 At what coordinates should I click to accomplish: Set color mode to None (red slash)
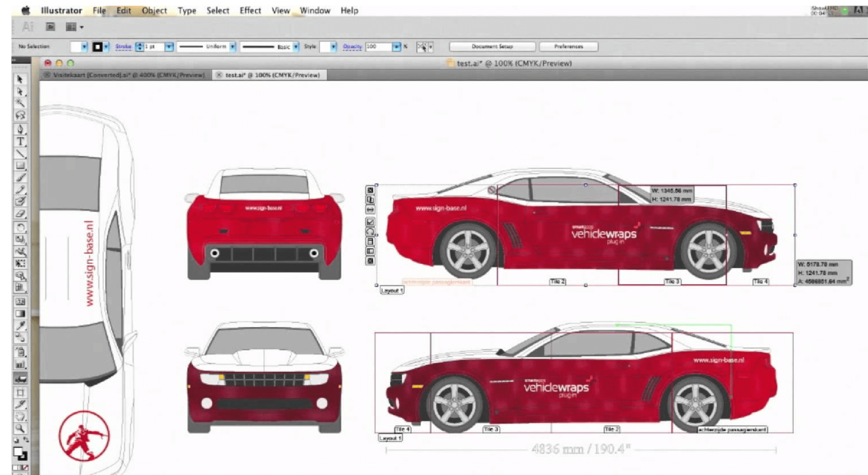(25, 467)
